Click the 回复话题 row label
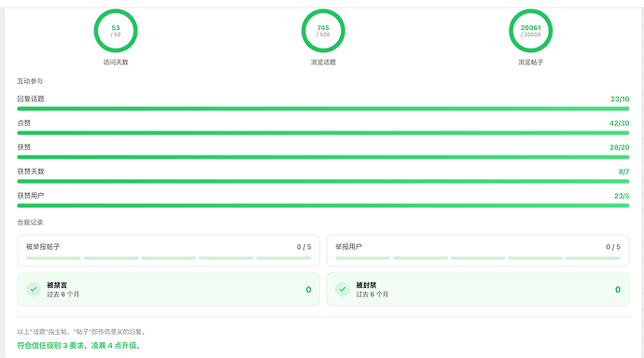The width and height of the screenshot is (644, 358). [x=31, y=99]
